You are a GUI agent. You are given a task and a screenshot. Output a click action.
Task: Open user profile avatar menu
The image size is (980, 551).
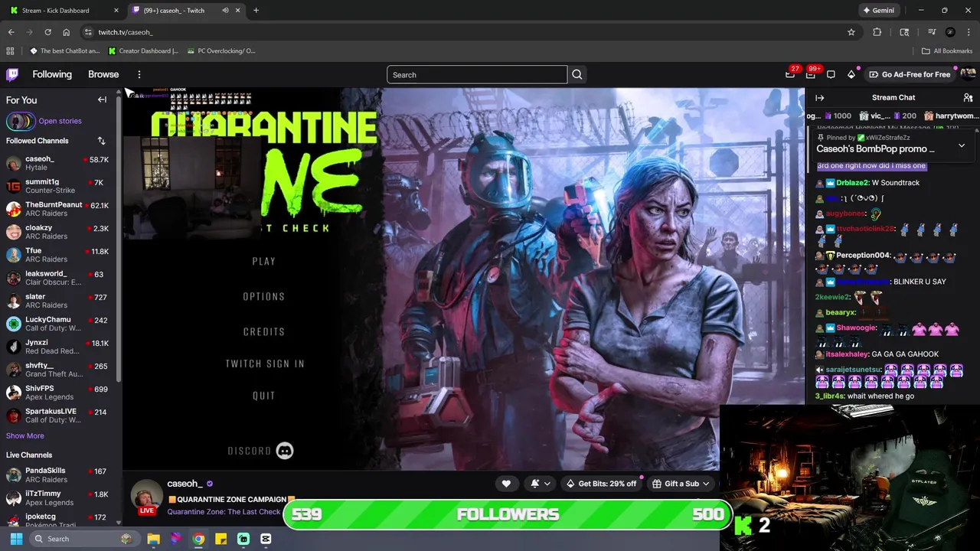tap(968, 74)
